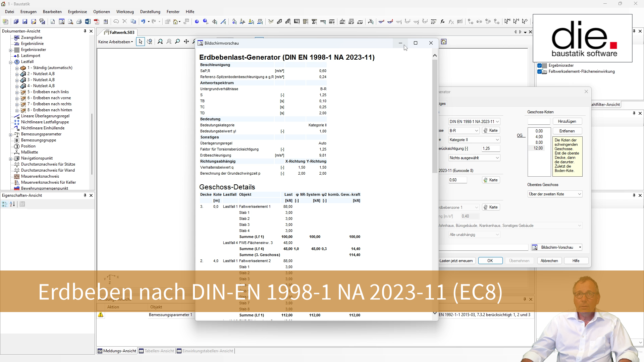Open the Ergebnisse menu

tap(77, 12)
